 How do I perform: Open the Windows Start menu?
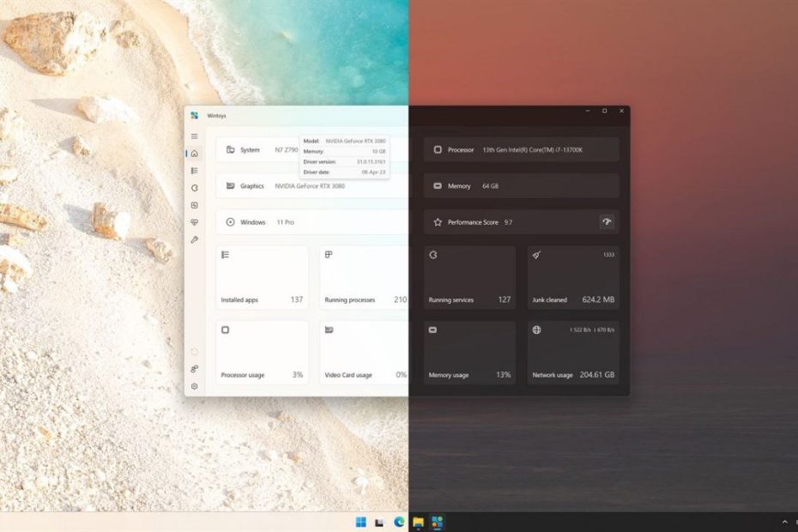click(x=360, y=522)
